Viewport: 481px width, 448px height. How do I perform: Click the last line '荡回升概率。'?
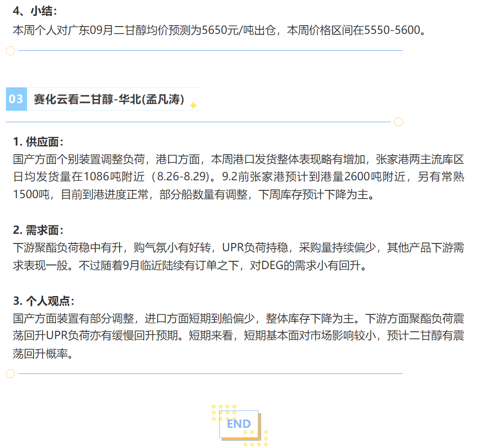43,354
